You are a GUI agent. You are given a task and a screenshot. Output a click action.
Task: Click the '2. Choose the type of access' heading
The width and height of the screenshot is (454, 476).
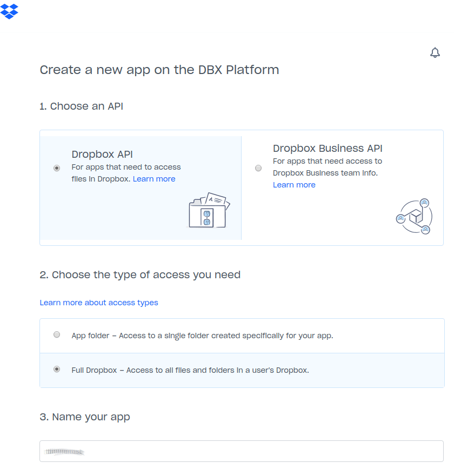tap(140, 274)
